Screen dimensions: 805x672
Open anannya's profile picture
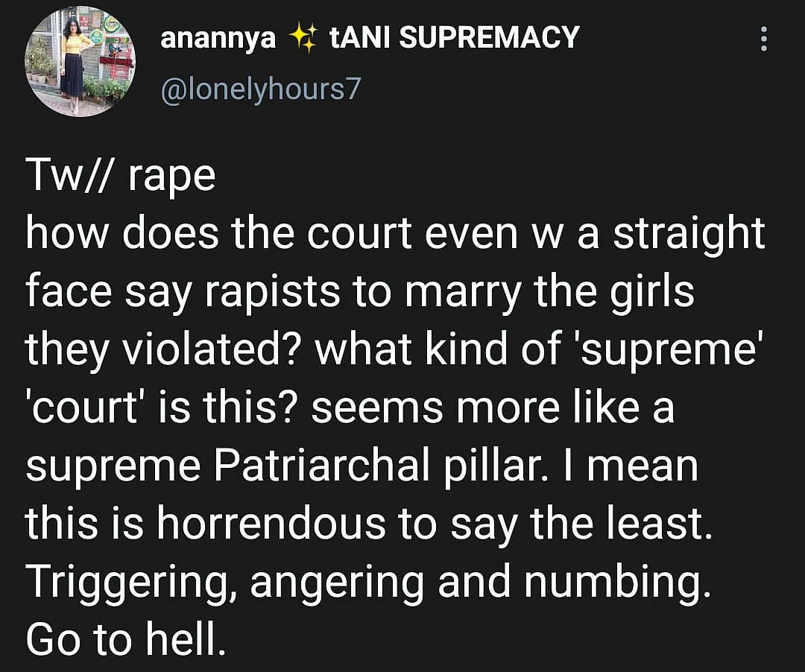point(80,62)
